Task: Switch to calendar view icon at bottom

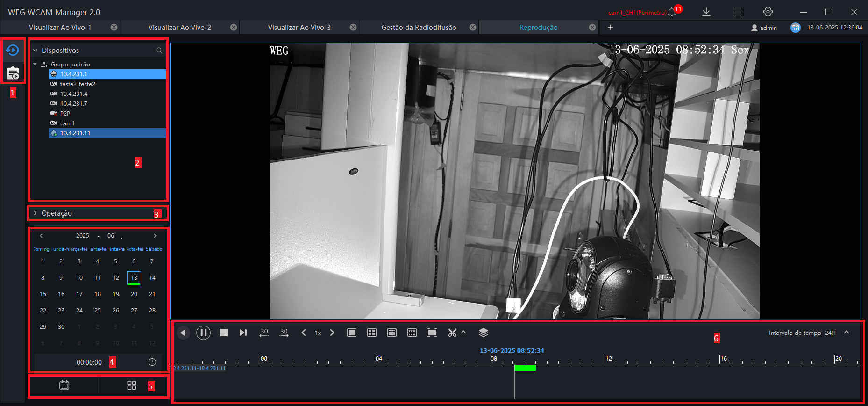Action: pyautogui.click(x=64, y=385)
